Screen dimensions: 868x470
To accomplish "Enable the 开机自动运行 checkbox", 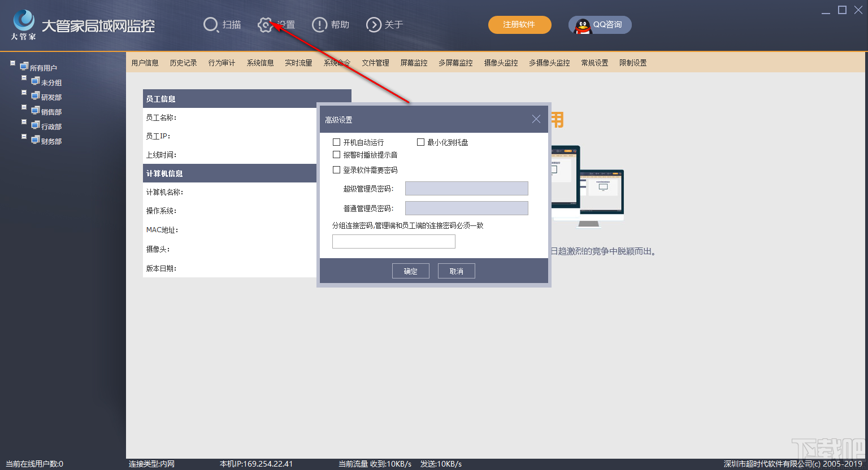I will coord(337,142).
